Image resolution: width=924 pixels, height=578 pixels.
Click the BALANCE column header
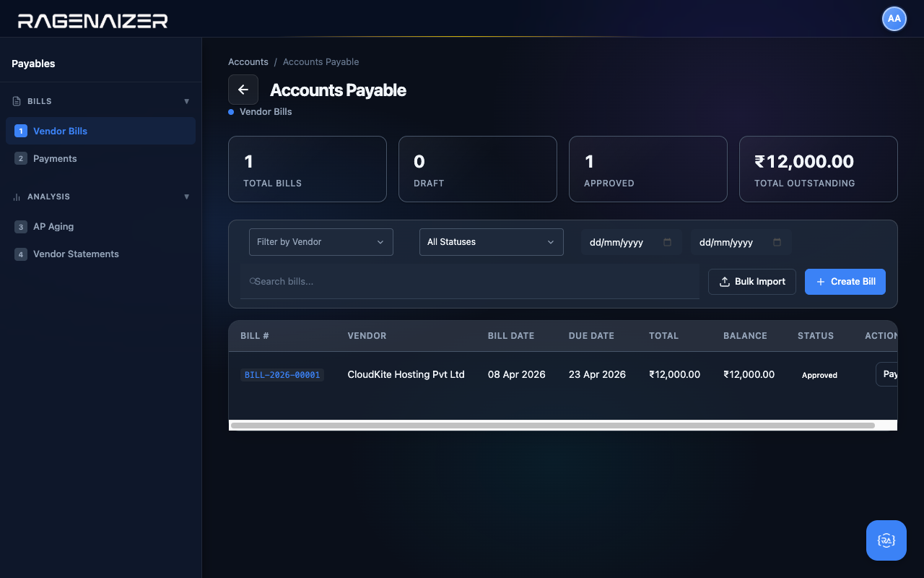click(745, 336)
